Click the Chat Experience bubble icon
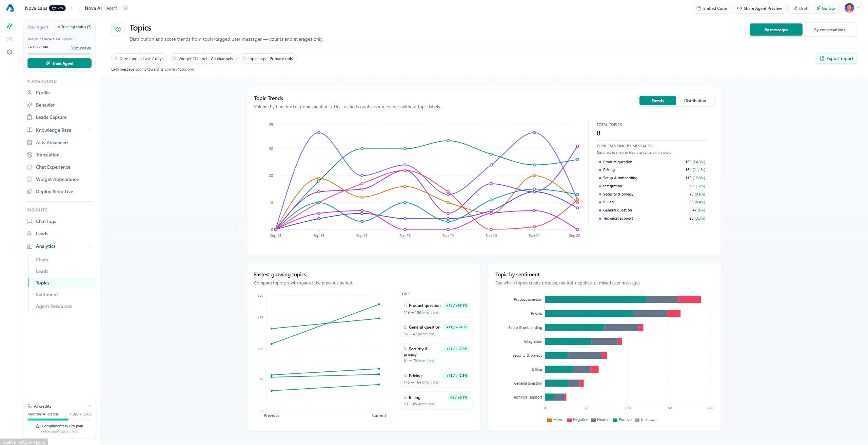 (x=29, y=167)
